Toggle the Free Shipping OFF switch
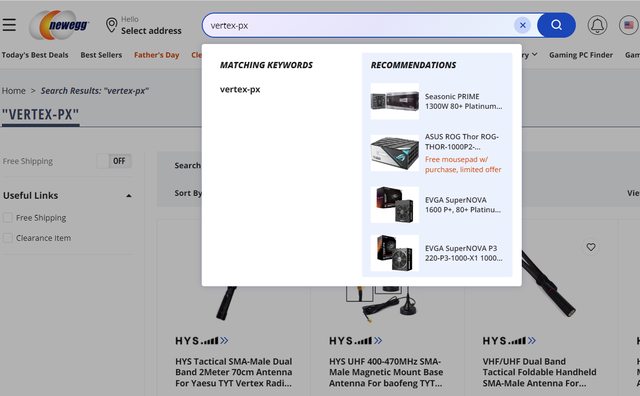Image resolution: width=640 pixels, height=396 pixels. coord(114,161)
